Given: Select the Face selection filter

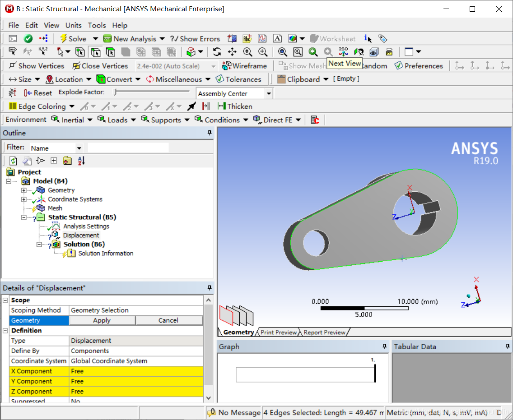Looking at the screenshot, I should point(111,52).
